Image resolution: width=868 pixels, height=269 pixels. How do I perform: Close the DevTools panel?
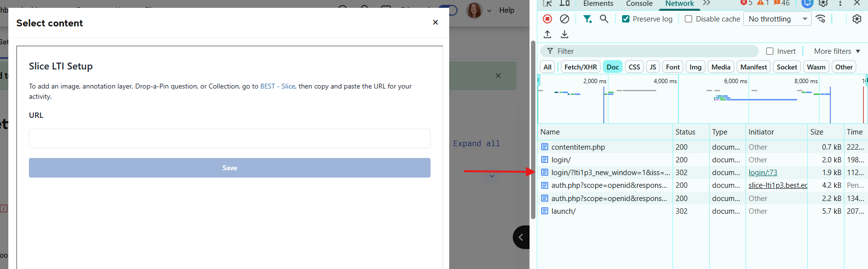click(857, 3)
